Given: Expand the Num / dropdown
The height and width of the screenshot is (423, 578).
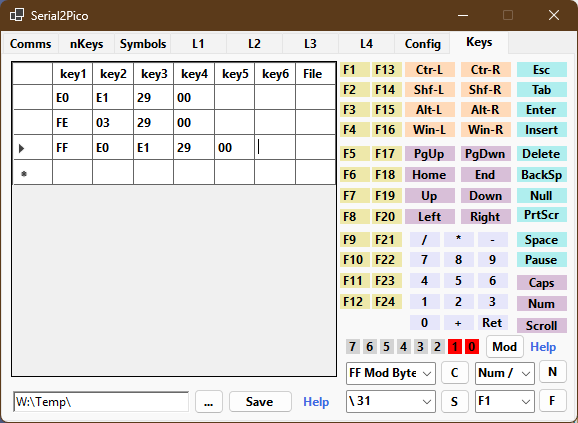Looking at the screenshot, I should click(505, 373).
